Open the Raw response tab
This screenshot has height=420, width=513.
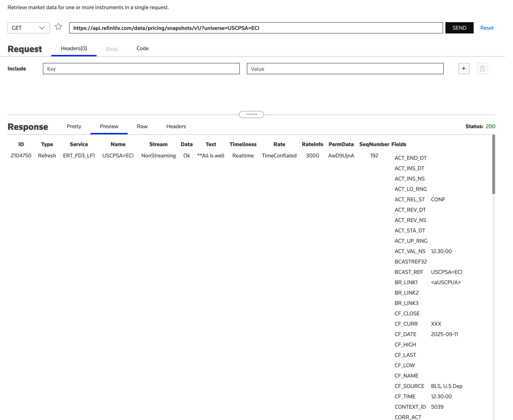pyautogui.click(x=142, y=126)
